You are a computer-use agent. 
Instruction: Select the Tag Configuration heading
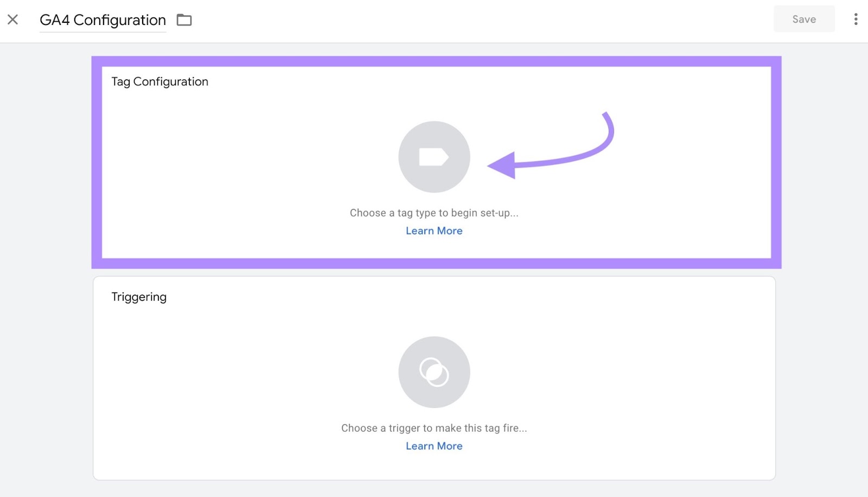159,81
